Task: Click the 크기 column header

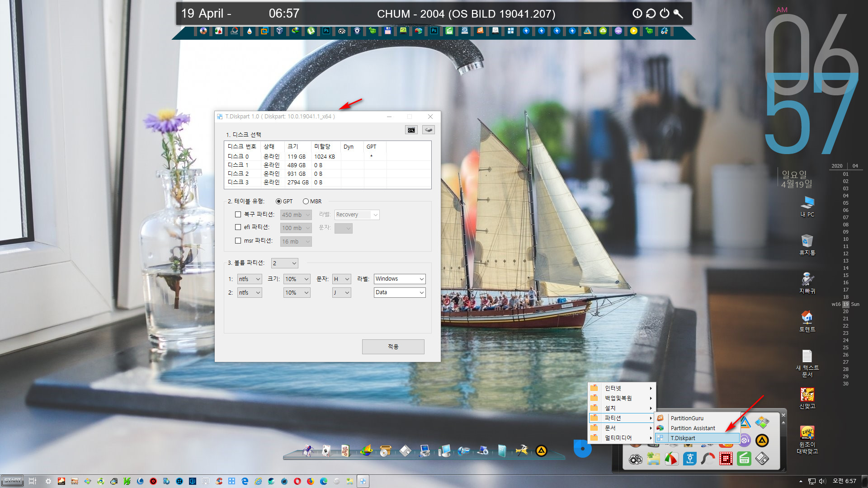Action: 297,147
